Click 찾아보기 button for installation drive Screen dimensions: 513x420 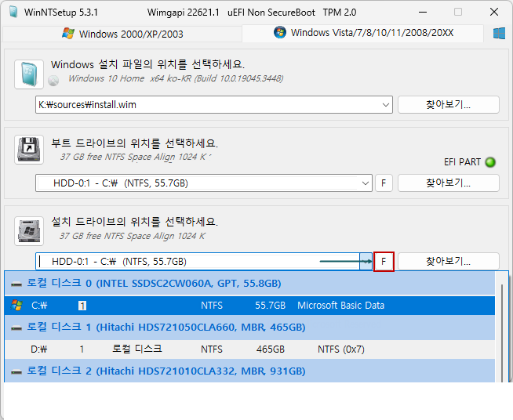click(x=448, y=261)
